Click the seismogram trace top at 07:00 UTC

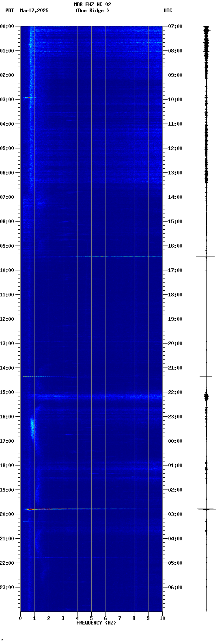coord(206,28)
